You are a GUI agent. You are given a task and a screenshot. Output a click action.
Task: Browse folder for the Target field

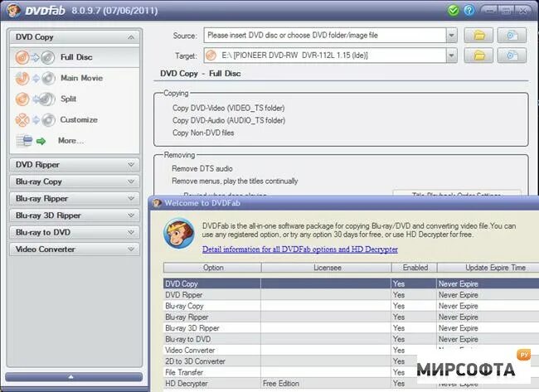[478, 56]
